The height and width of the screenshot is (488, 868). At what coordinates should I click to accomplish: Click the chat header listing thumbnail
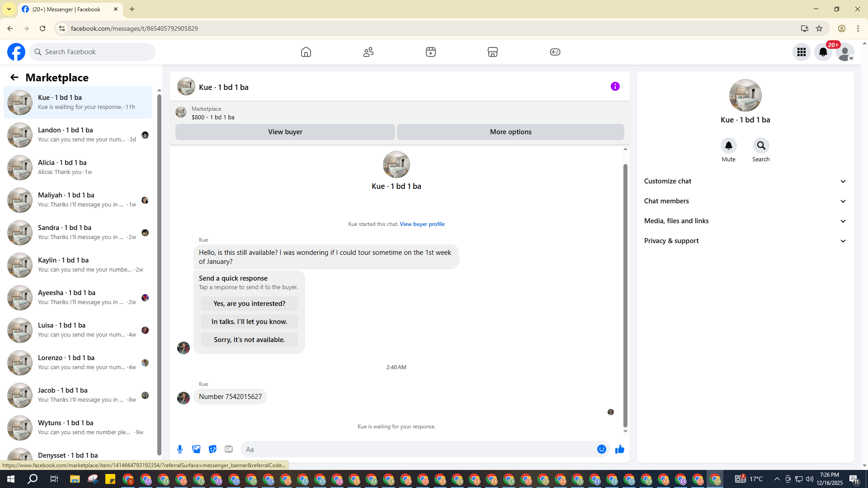point(186,86)
